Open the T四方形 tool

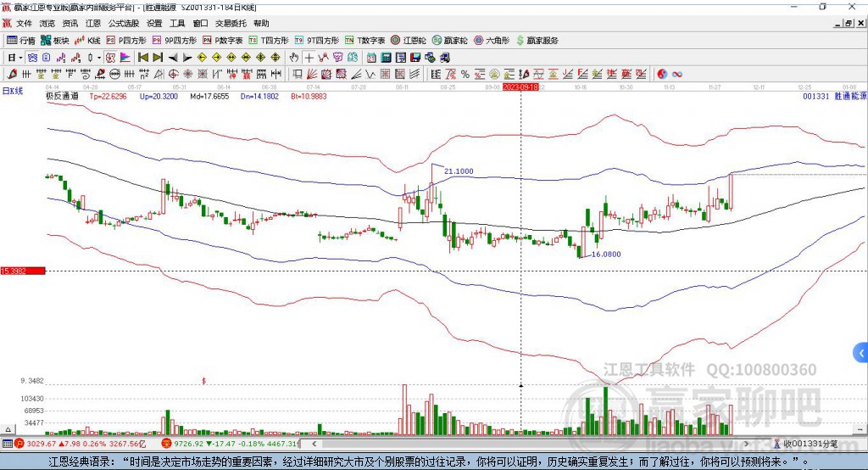(x=269, y=41)
